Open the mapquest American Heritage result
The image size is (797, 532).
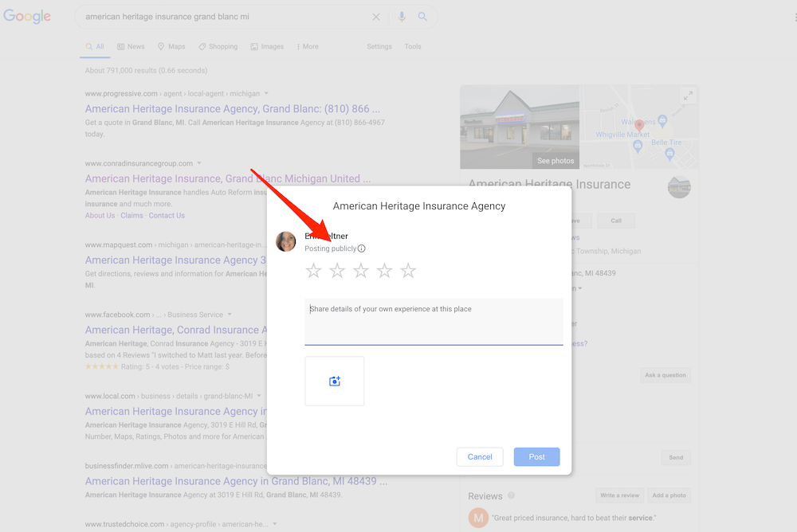click(176, 260)
